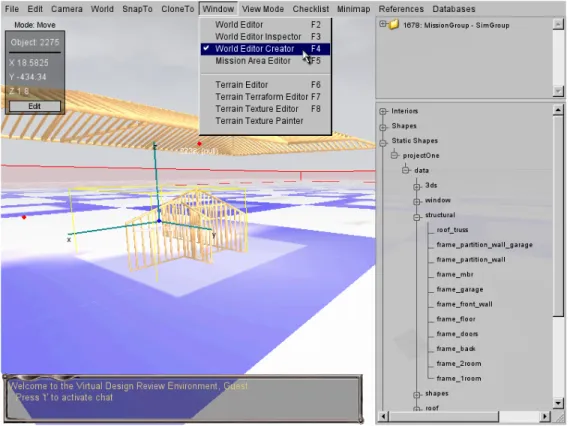The image size is (570, 426).
Task: Click the Object: 2275 readout
Action: point(35,42)
